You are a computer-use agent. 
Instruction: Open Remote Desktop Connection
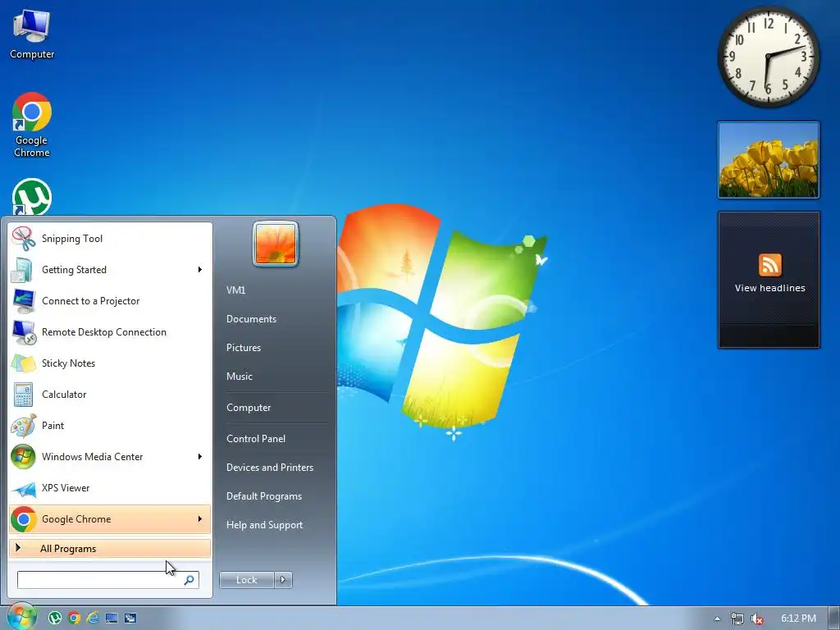coord(109,332)
